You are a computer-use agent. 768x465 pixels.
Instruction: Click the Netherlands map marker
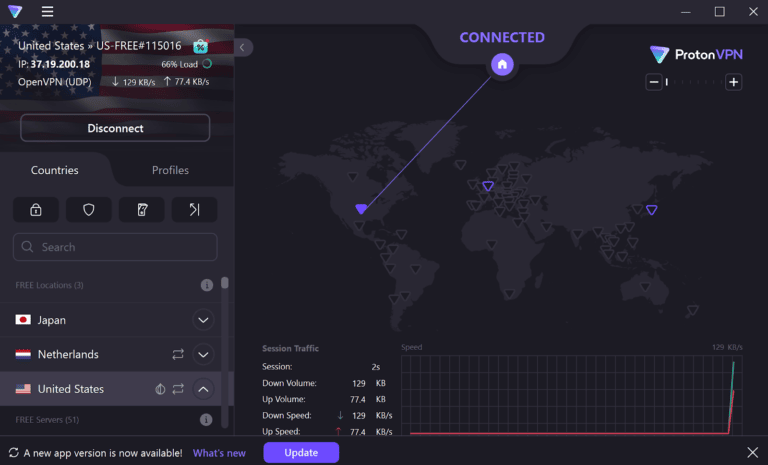(x=488, y=186)
